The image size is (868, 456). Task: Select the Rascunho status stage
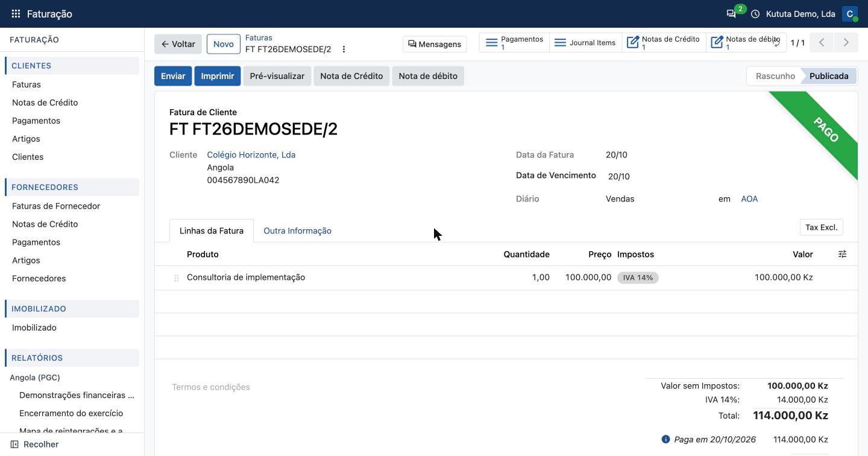coord(775,76)
